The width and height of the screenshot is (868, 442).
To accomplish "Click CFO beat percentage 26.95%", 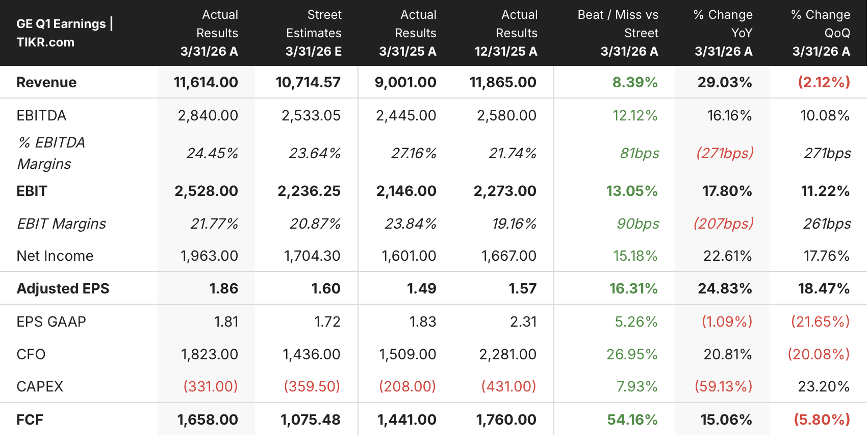I will click(632, 354).
